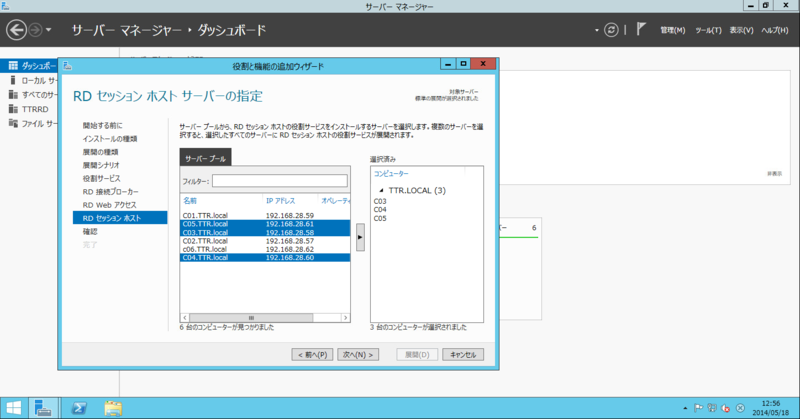This screenshot has width=800, height=419.
Task: Select the RD セッション ホスト wizard step
Action: coord(120,218)
